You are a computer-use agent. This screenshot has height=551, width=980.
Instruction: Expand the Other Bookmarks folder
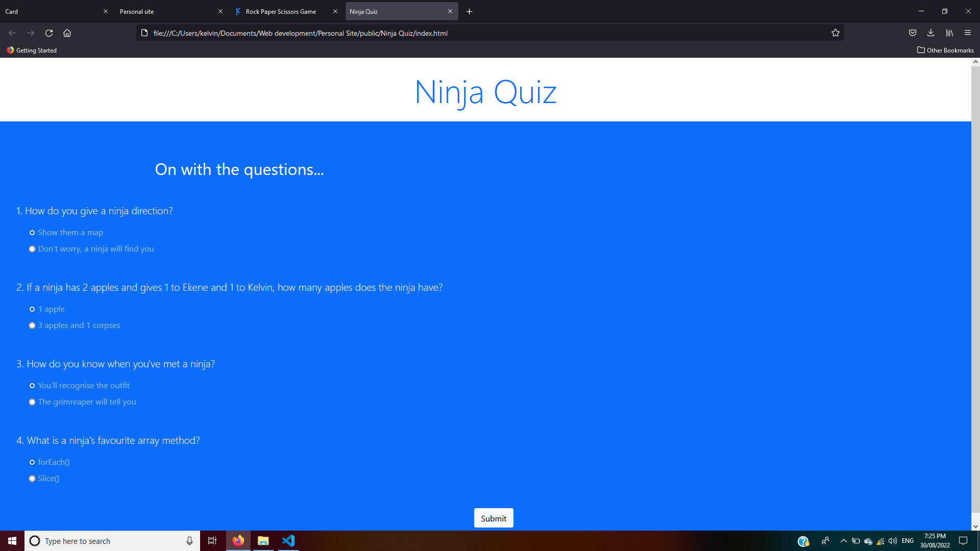[x=945, y=50]
